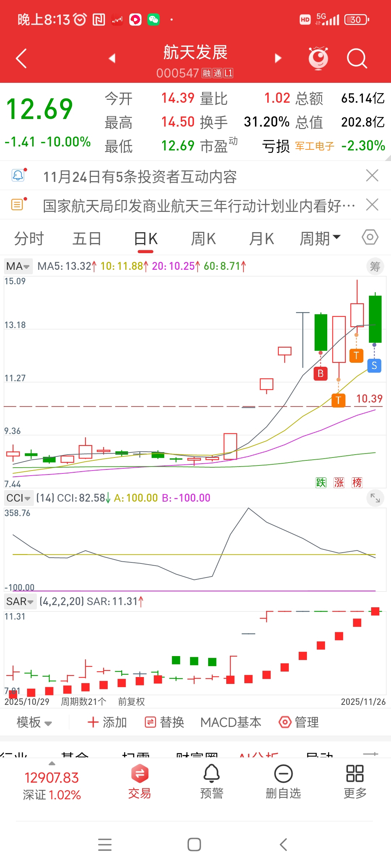Tap the 换手 31.20% value
The width and height of the screenshot is (391, 868).
pyautogui.click(x=266, y=122)
